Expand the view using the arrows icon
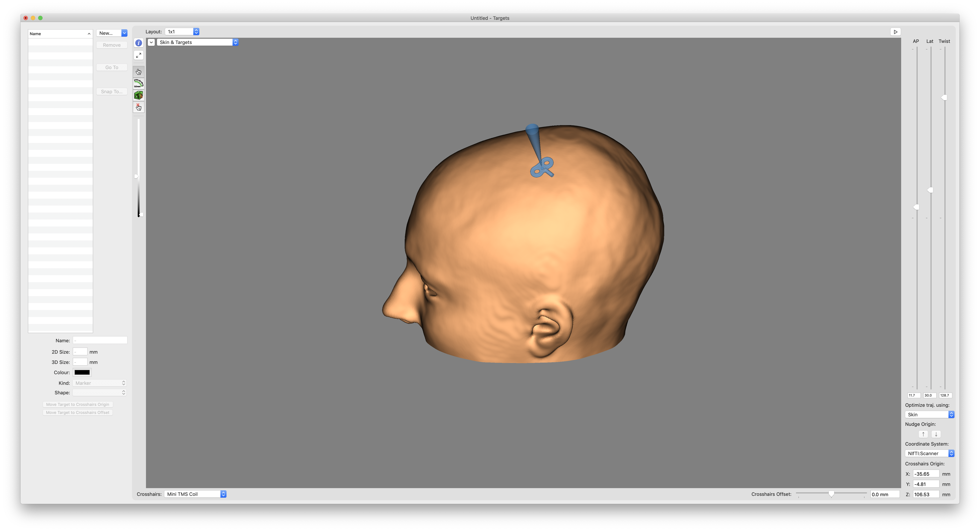 138,56
